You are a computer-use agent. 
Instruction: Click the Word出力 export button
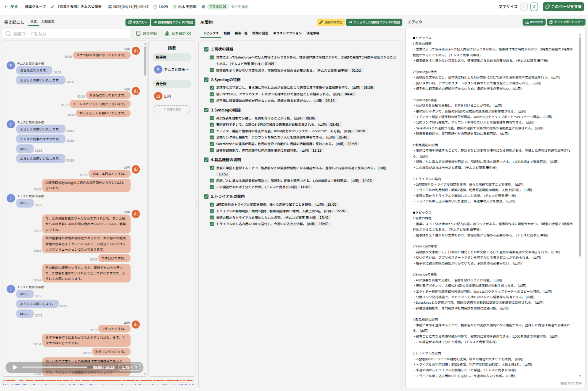pyautogui.click(x=534, y=22)
